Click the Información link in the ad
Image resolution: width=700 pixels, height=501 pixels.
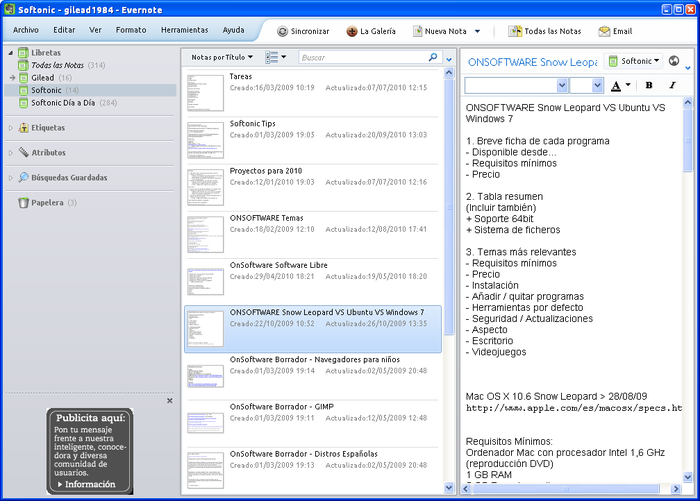87,484
